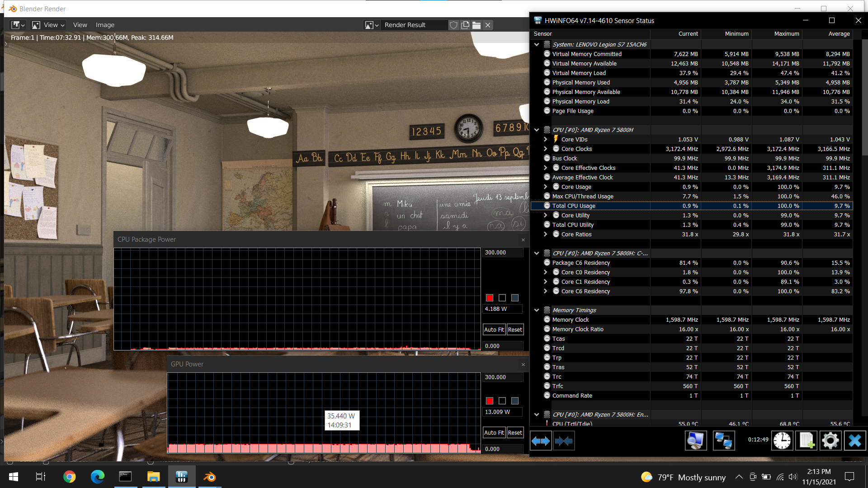Open Blender Image menu
Viewport: 868px width, 488px height.
105,25
